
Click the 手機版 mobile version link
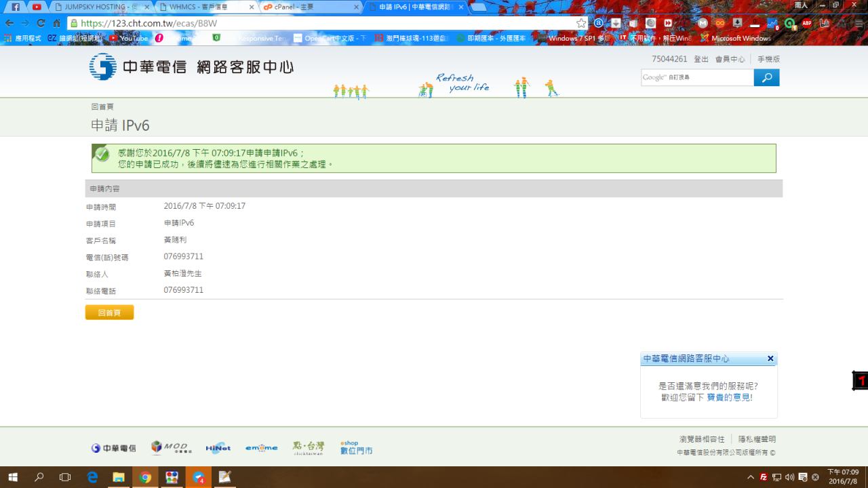(x=768, y=60)
